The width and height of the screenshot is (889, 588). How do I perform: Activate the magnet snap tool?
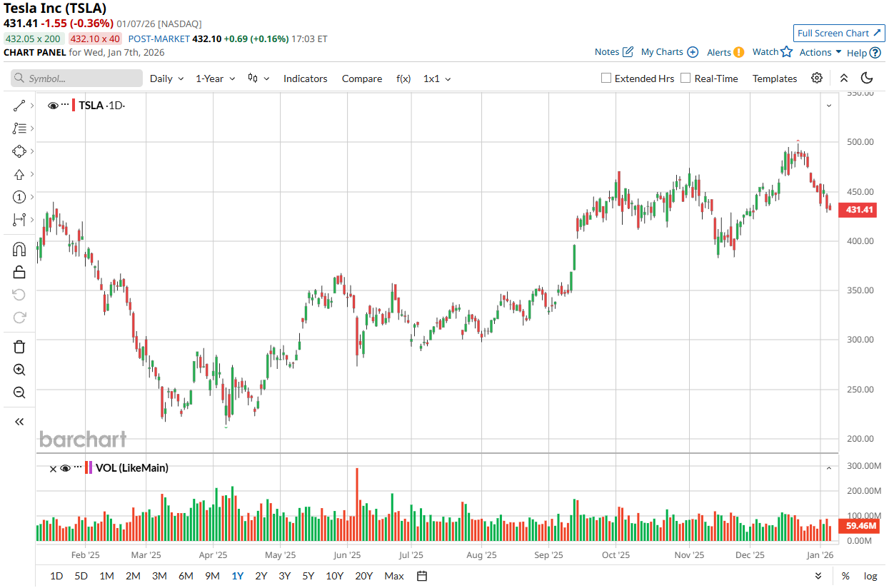[19, 249]
